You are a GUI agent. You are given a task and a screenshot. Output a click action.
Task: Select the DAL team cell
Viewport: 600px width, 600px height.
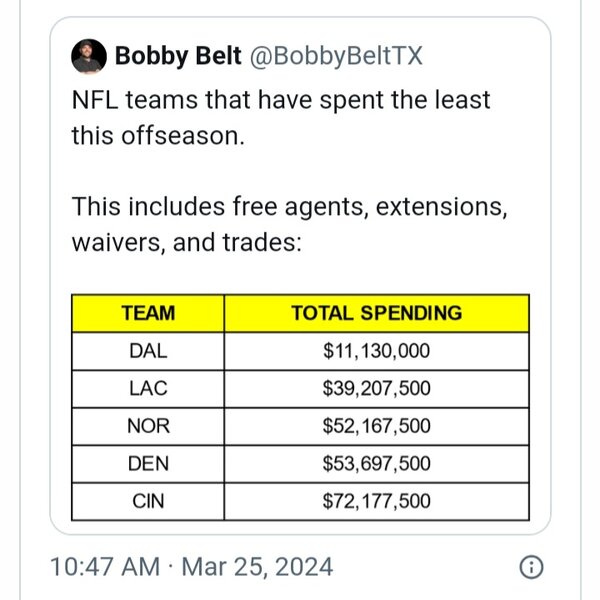tap(148, 351)
